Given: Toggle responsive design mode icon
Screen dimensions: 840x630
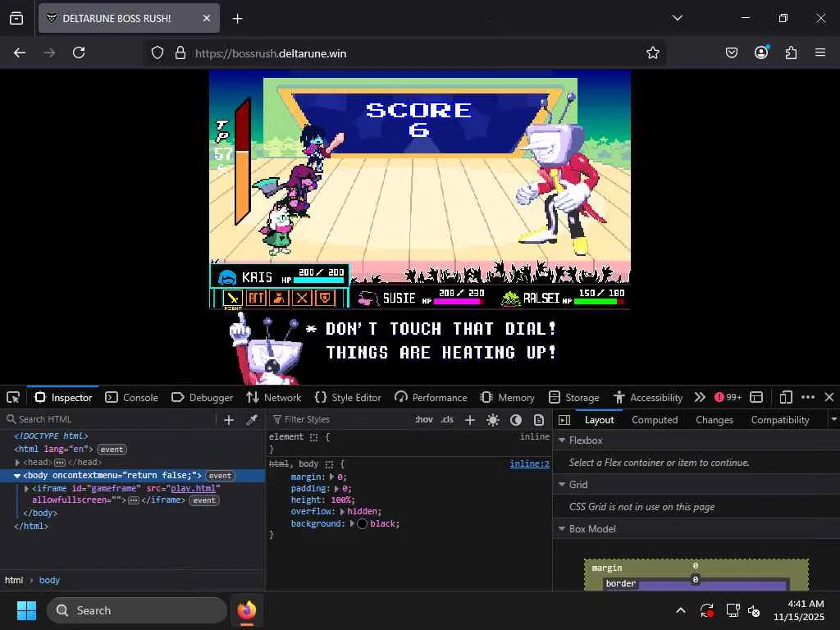Looking at the screenshot, I should tap(786, 397).
